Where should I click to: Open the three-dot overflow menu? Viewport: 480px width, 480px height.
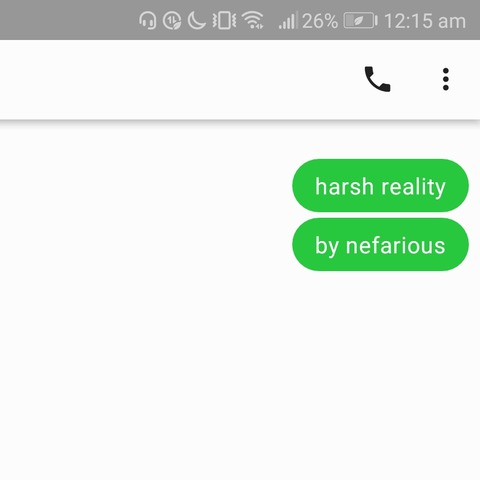[446, 79]
